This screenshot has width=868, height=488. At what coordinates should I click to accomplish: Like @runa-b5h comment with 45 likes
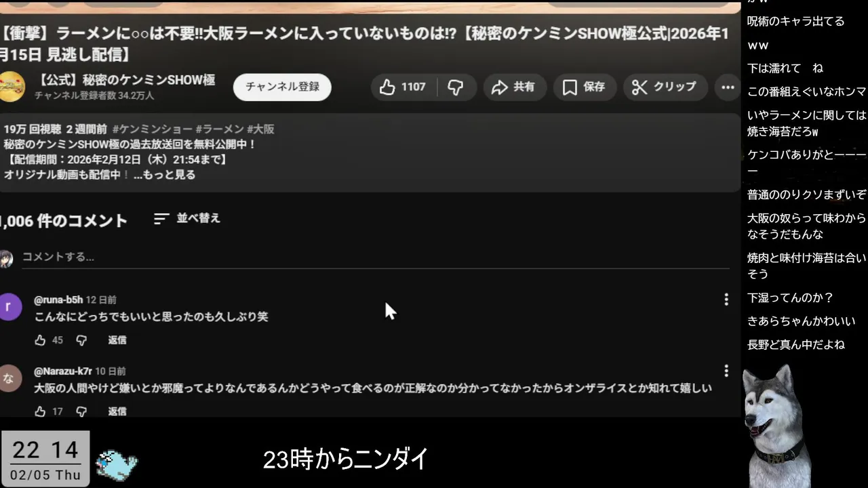point(41,340)
